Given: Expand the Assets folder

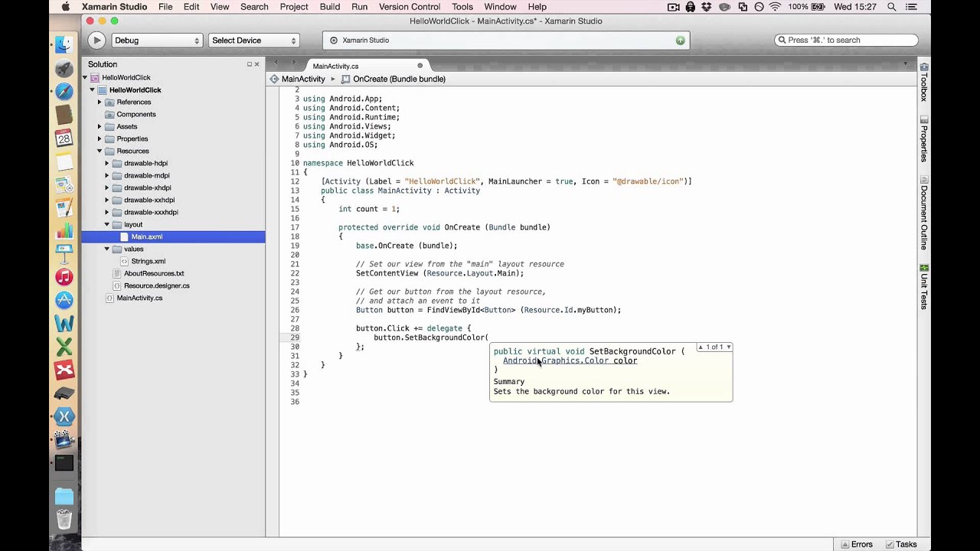Looking at the screenshot, I should 100,126.
